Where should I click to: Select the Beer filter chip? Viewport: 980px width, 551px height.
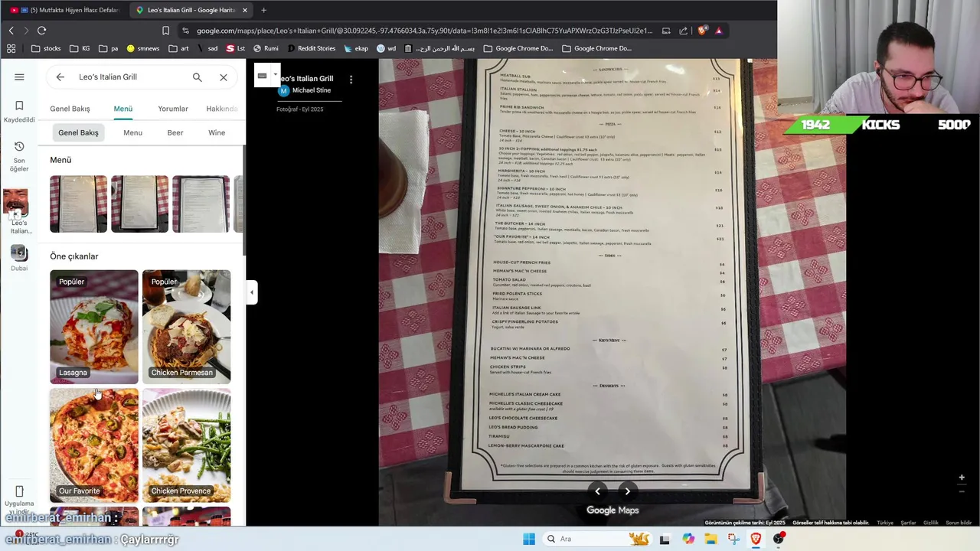click(175, 132)
